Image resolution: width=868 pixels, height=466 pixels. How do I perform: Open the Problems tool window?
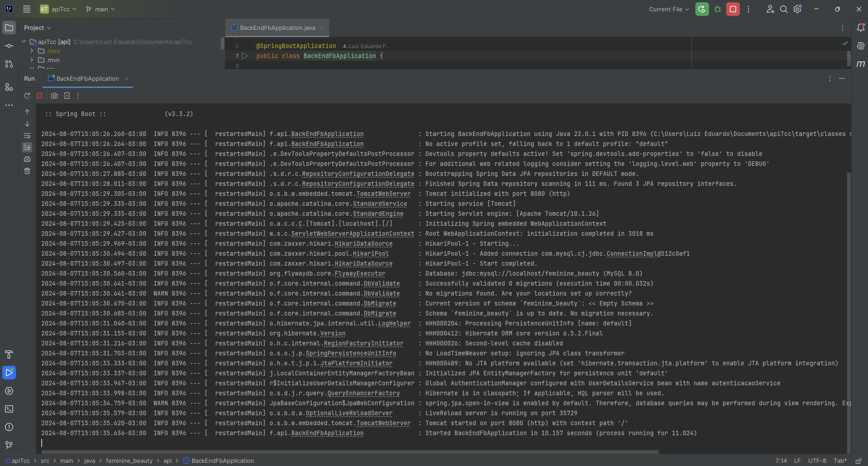(9, 427)
